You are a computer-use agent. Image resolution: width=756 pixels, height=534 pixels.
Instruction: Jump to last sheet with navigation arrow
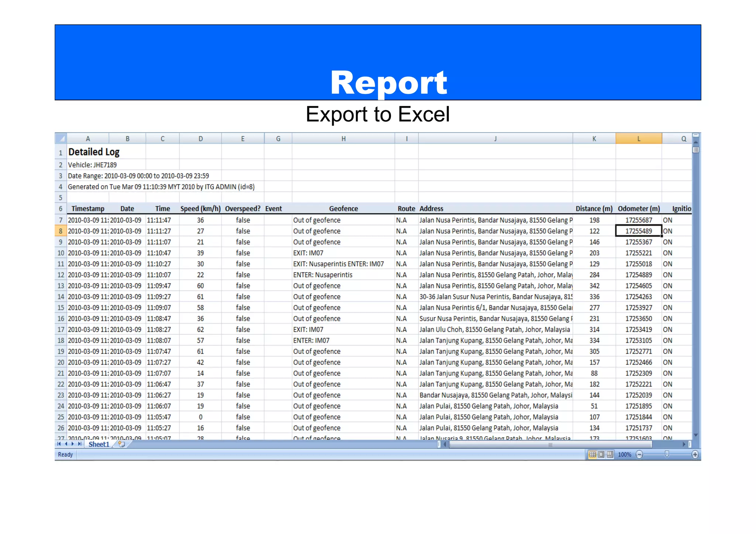point(80,444)
